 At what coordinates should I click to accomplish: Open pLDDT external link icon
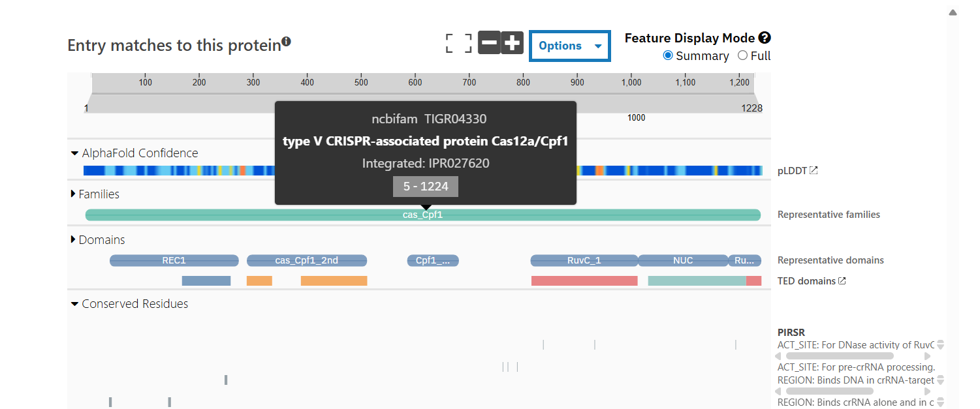click(814, 171)
